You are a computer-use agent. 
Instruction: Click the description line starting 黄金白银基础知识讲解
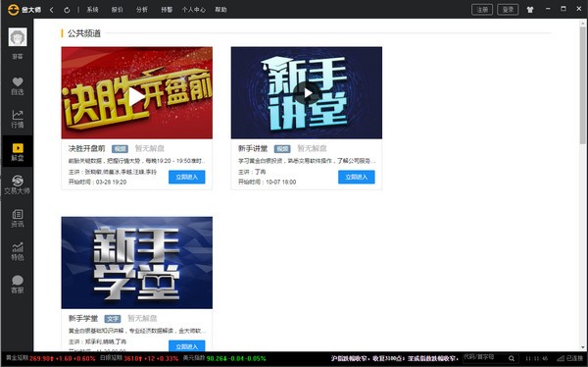tap(137, 331)
